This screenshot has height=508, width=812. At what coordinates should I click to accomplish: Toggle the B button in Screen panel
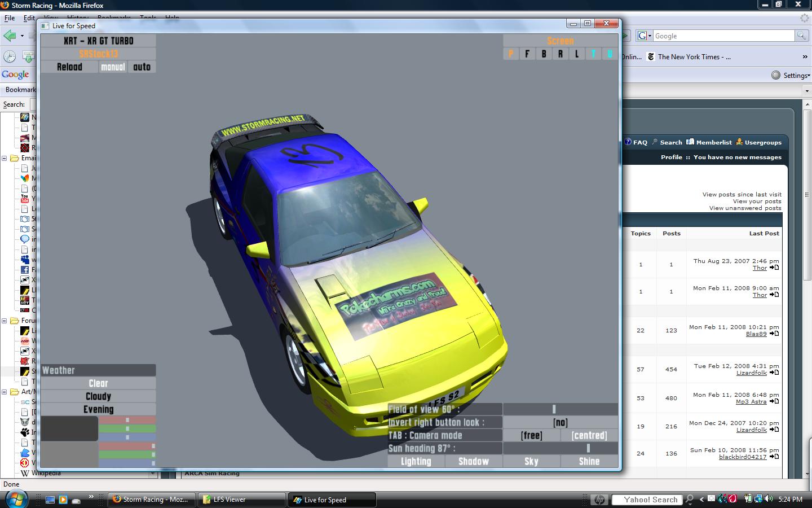click(544, 54)
